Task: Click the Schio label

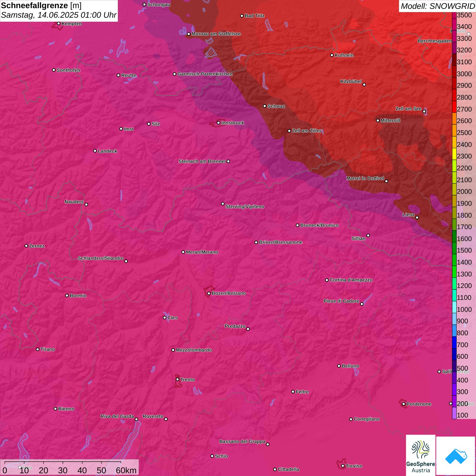Action: 221,456
